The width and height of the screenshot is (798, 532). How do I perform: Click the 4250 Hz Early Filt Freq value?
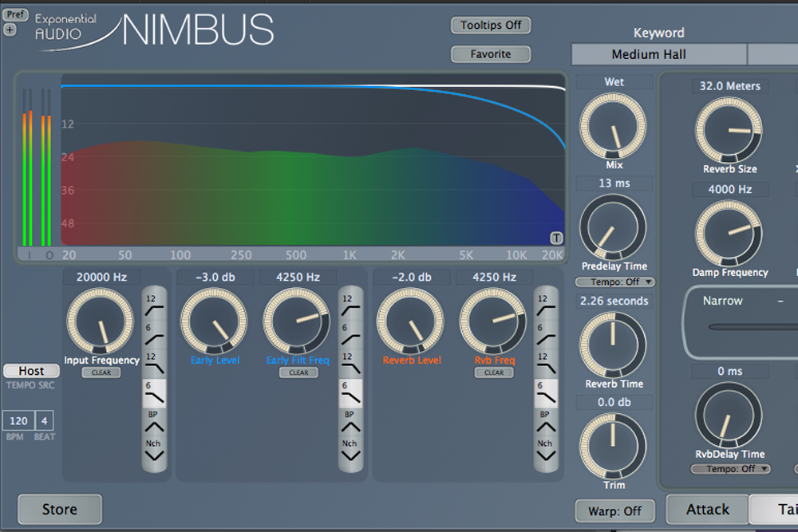[x=298, y=278]
